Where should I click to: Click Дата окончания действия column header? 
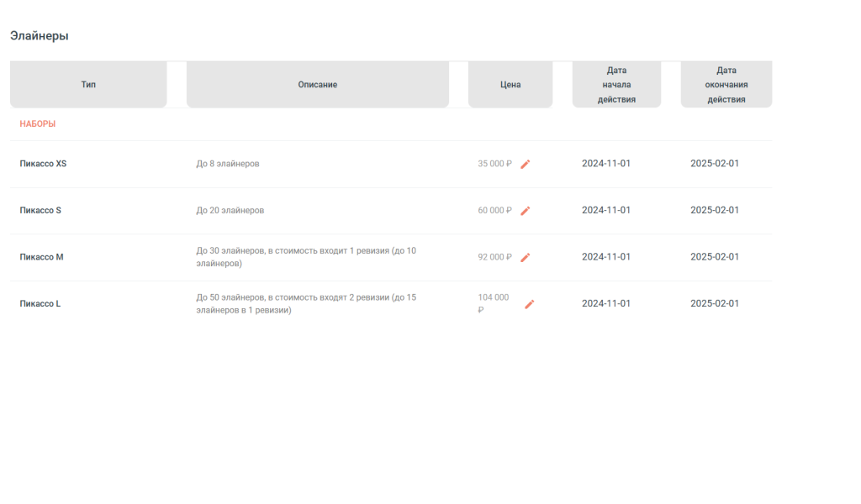[726, 85]
